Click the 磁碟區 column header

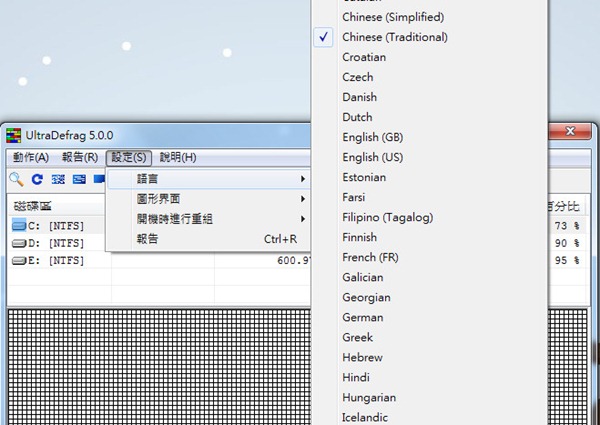point(32,206)
